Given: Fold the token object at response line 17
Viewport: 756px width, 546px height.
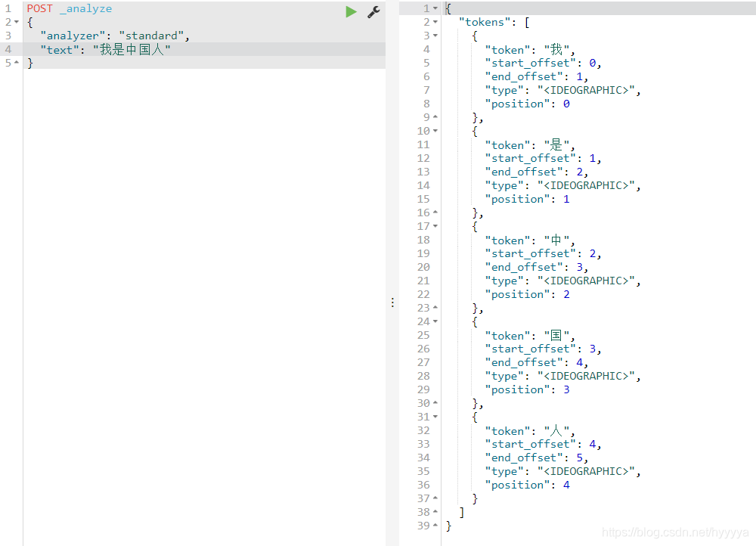Looking at the screenshot, I should coord(435,226).
